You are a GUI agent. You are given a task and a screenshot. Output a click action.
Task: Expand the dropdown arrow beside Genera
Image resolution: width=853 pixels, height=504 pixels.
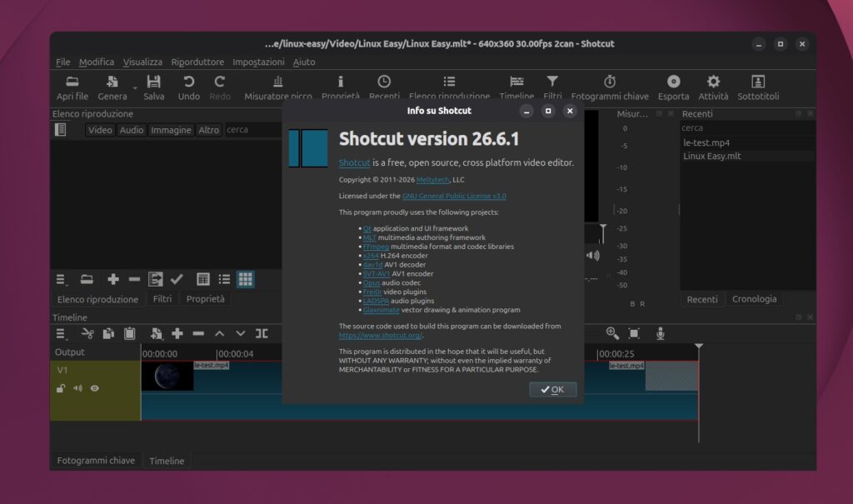(134, 88)
